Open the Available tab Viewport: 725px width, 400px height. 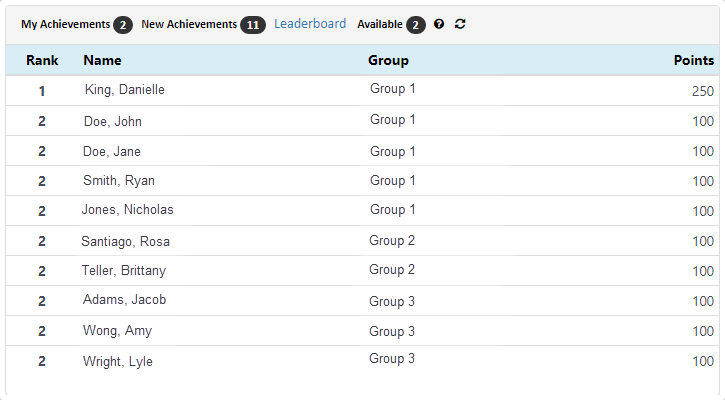click(380, 24)
